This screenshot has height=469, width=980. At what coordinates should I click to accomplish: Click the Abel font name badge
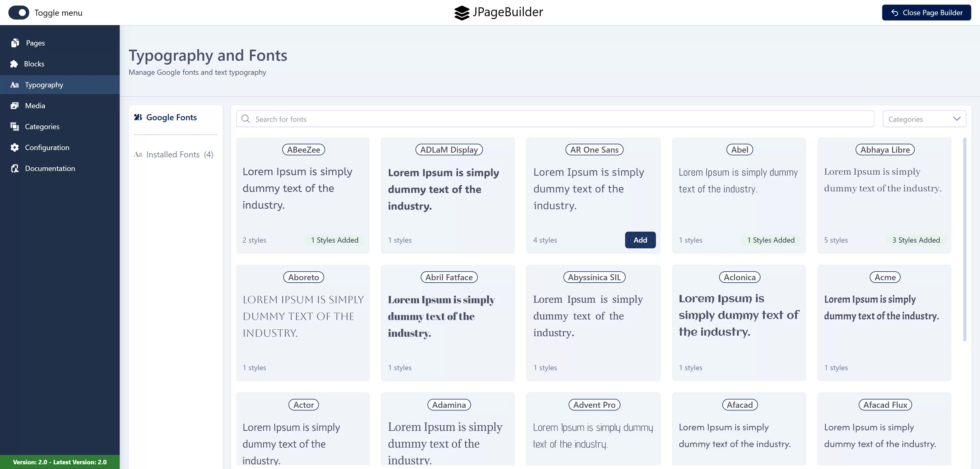(x=740, y=150)
